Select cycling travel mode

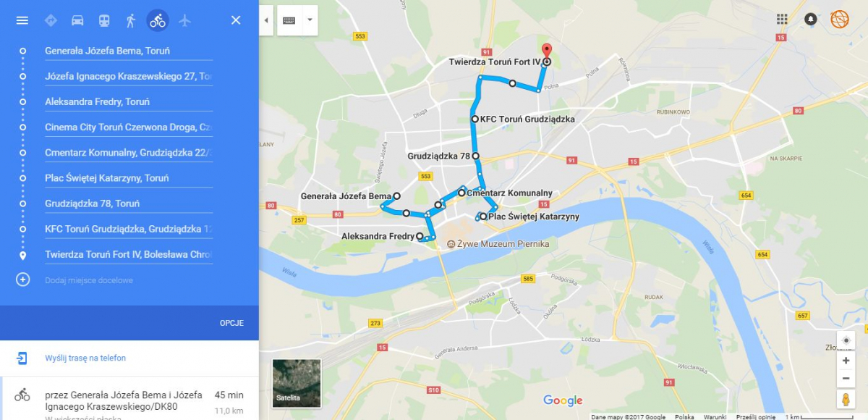(x=158, y=20)
